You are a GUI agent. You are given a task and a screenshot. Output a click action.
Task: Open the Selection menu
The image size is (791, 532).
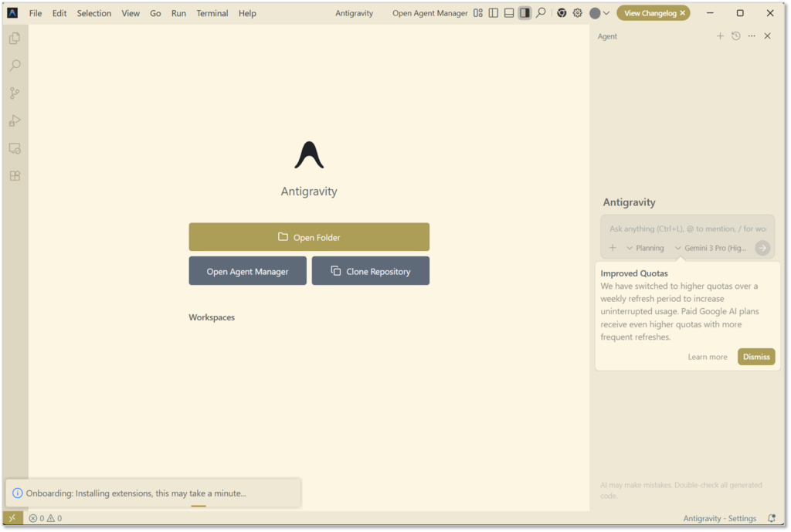[94, 13]
